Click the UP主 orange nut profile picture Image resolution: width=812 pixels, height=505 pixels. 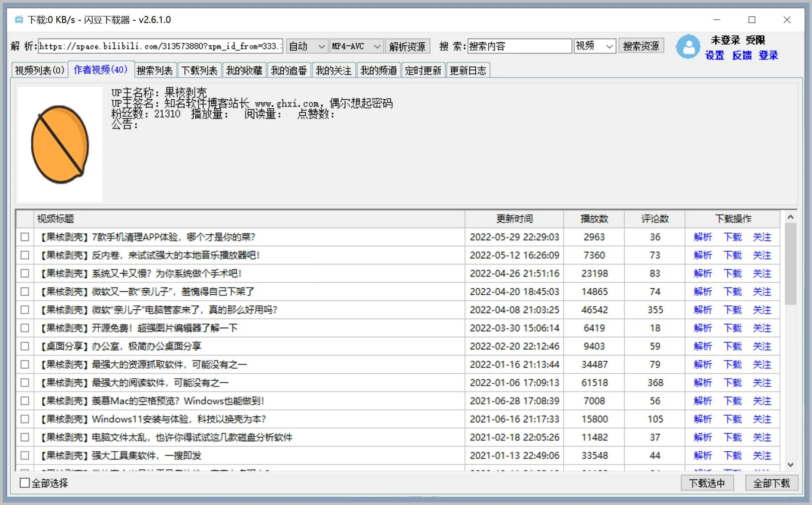coord(60,144)
